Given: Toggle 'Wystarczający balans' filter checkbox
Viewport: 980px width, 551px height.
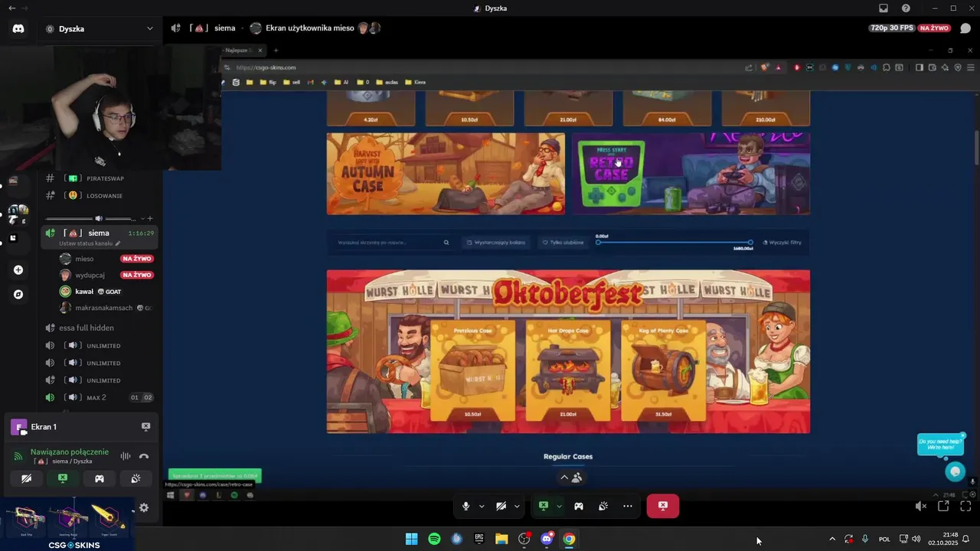Looking at the screenshot, I should click(496, 243).
